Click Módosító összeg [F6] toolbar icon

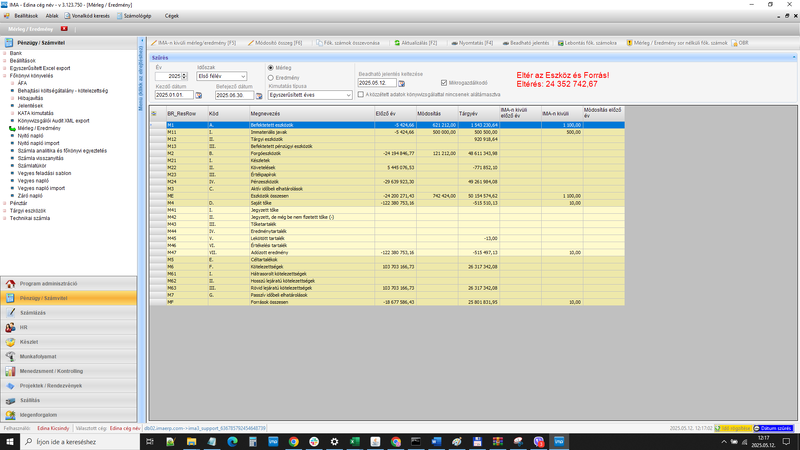pos(274,43)
